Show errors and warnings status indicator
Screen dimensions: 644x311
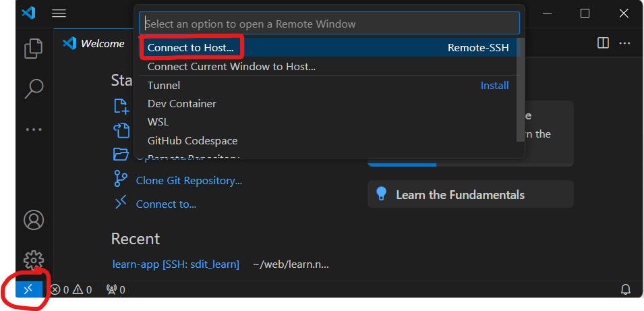(71, 290)
